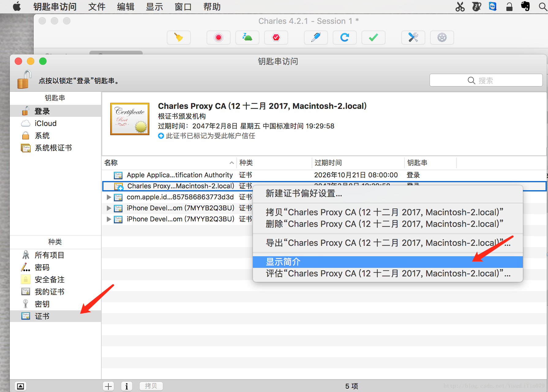The width and height of the screenshot is (548, 392).
Task: Open the Apple menu
Action: coord(17,6)
